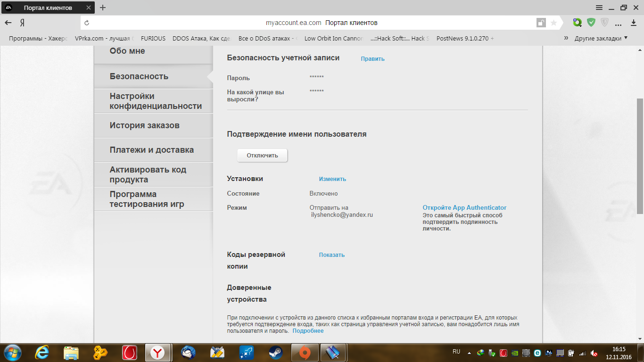Viewport: 644px width, 362px height.
Task: Click the padlock icon in the address bar
Action: [x=541, y=23]
